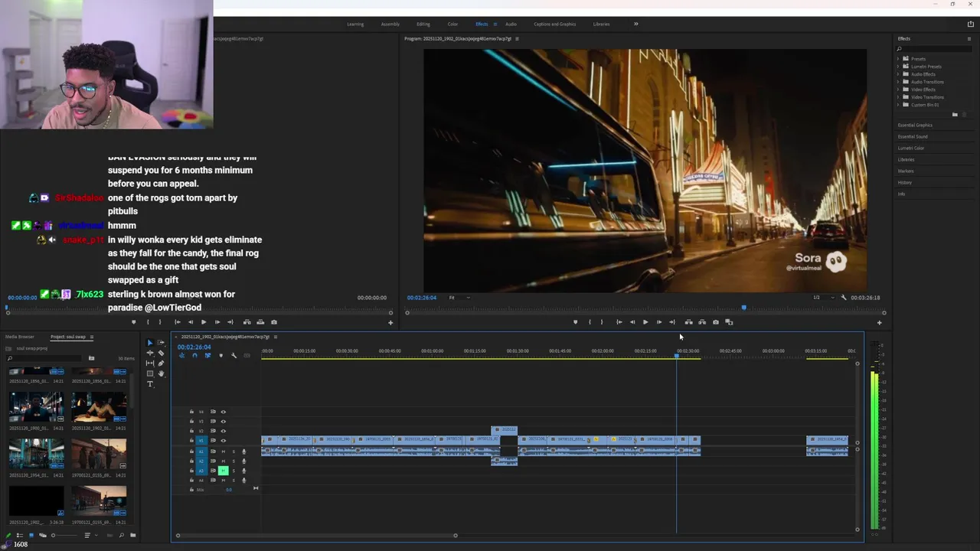Open the Fit zoom level dropdown
This screenshot has width=980, height=551.
pyautogui.click(x=459, y=298)
